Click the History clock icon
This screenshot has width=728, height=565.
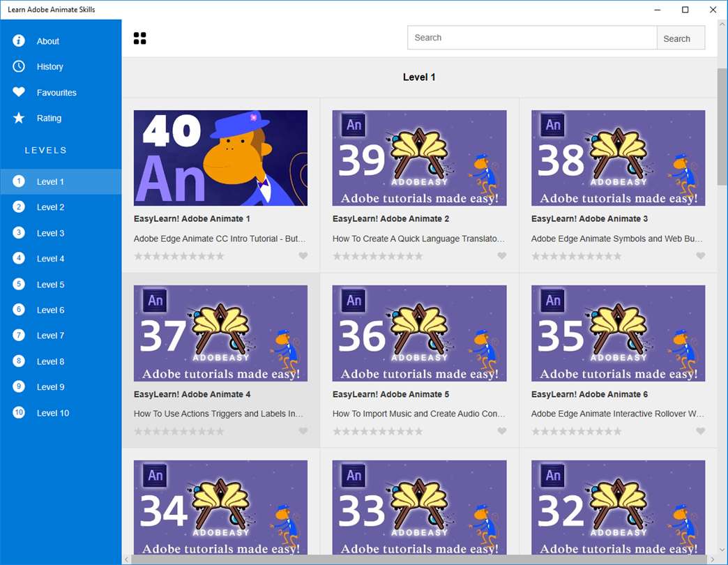point(19,66)
